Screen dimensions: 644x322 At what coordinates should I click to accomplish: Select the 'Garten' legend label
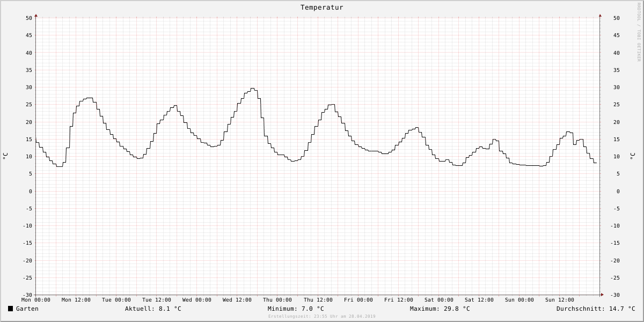coord(27,309)
